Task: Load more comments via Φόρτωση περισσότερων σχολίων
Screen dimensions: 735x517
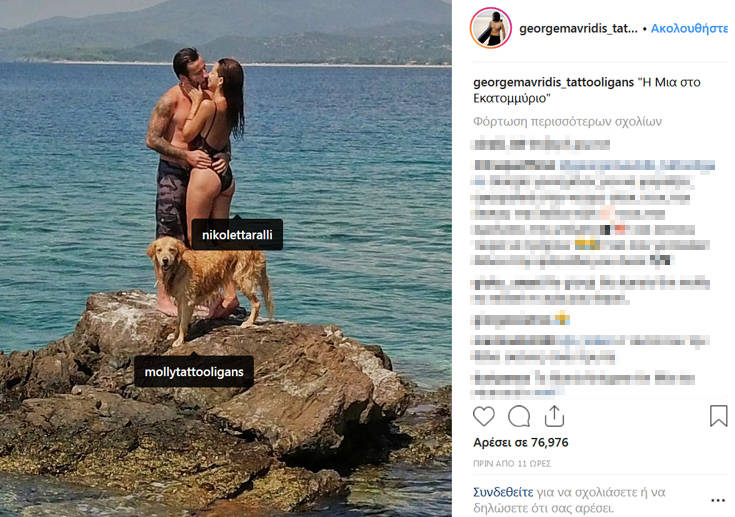Action: [567, 122]
